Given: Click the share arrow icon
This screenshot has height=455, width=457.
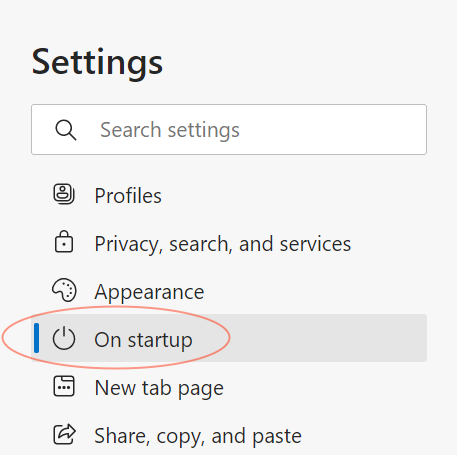Looking at the screenshot, I should pyautogui.click(x=64, y=434).
